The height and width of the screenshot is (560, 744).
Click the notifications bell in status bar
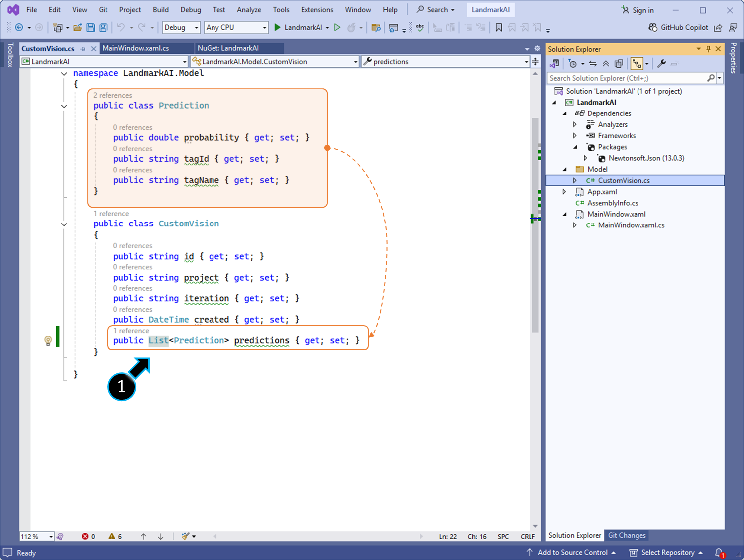point(719,553)
